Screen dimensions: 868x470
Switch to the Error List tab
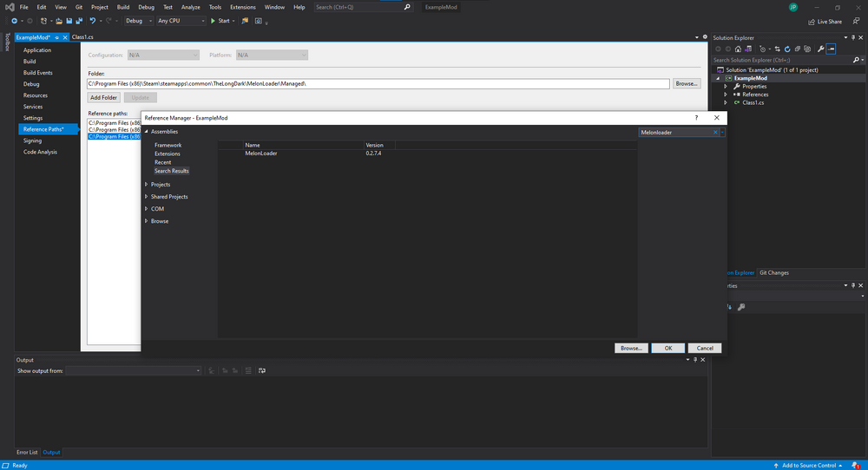click(x=27, y=453)
